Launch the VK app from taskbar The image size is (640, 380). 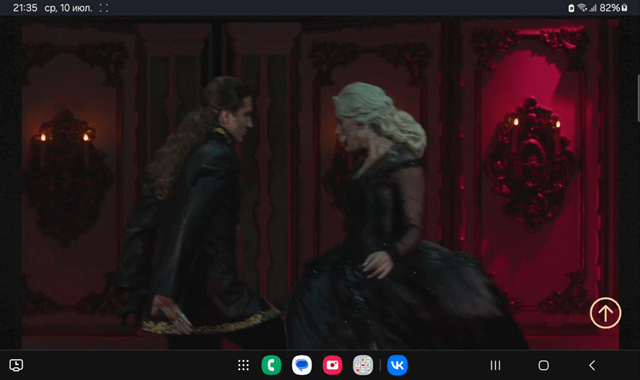point(397,365)
